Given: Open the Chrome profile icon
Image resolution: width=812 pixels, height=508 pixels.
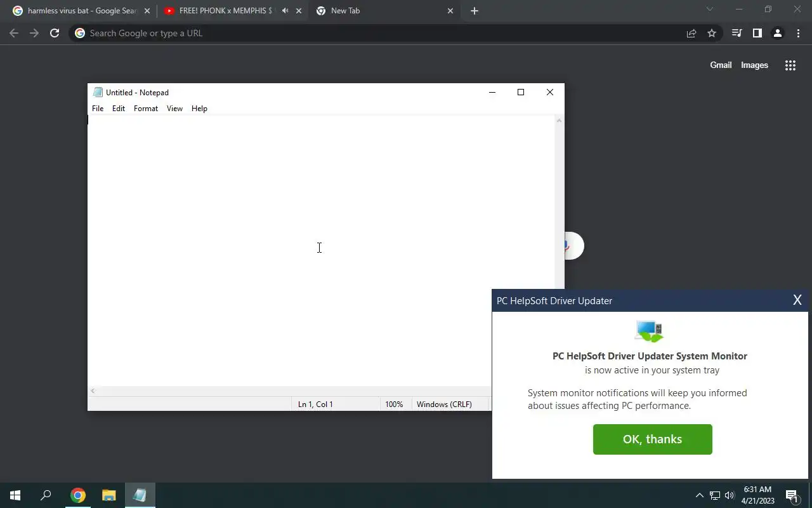Looking at the screenshot, I should pos(778,33).
